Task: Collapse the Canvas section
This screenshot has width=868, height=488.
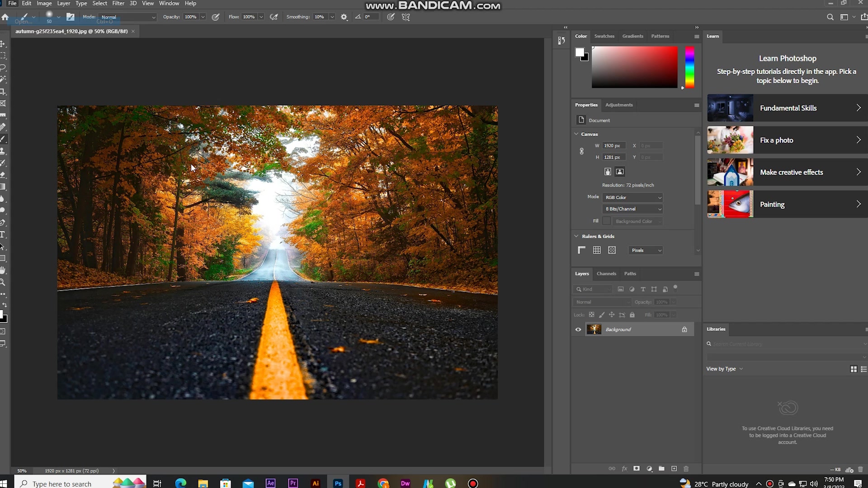Action: coord(576,134)
